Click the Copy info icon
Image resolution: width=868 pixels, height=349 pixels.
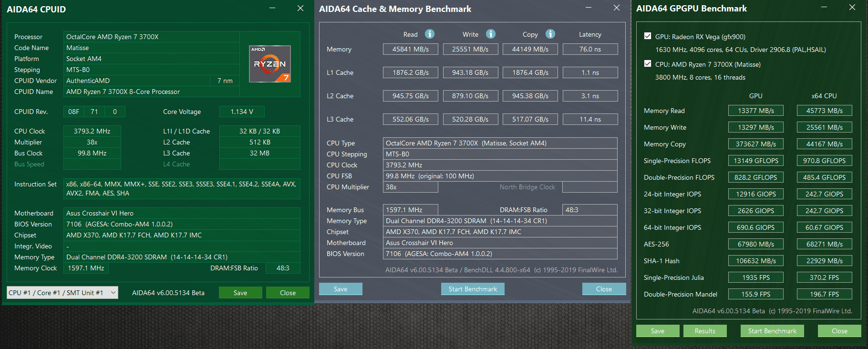point(550,34)
